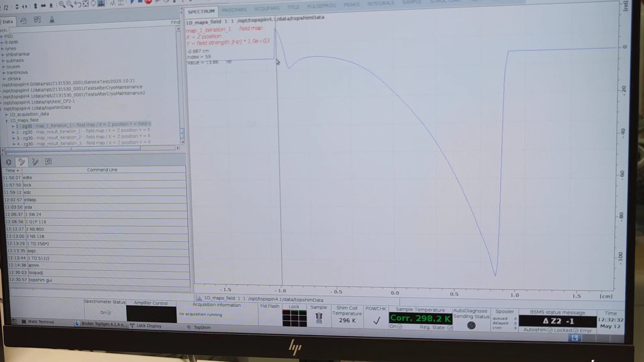Toggle the Autoshim status indicator
The height and width of the screenshot is (362, 644).
point(550,330)
